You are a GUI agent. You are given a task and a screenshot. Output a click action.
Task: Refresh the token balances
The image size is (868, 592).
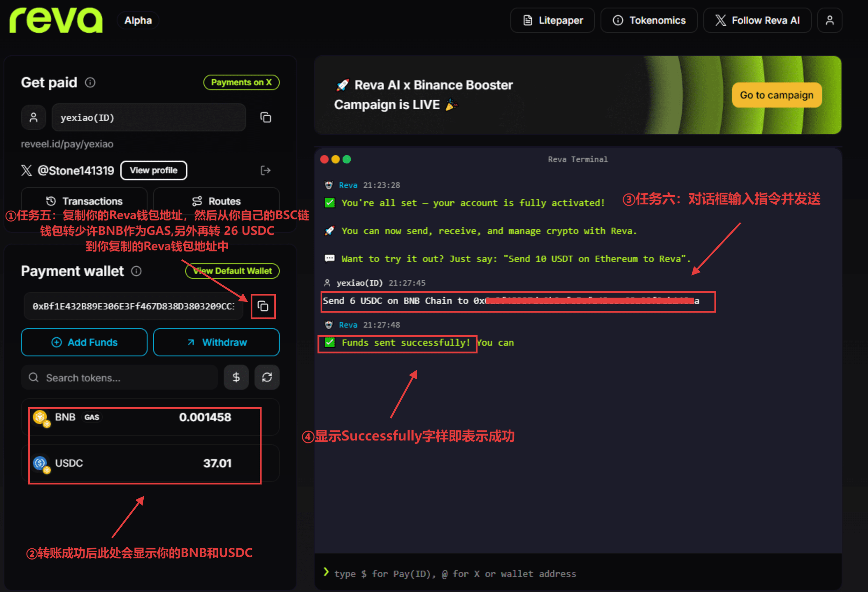coord(267,377)
